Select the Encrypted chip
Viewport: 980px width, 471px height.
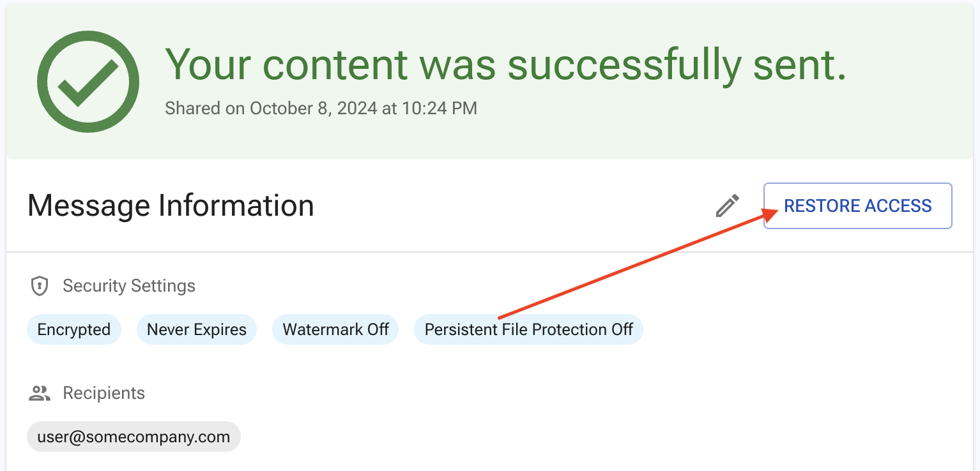tap(74, 329)
